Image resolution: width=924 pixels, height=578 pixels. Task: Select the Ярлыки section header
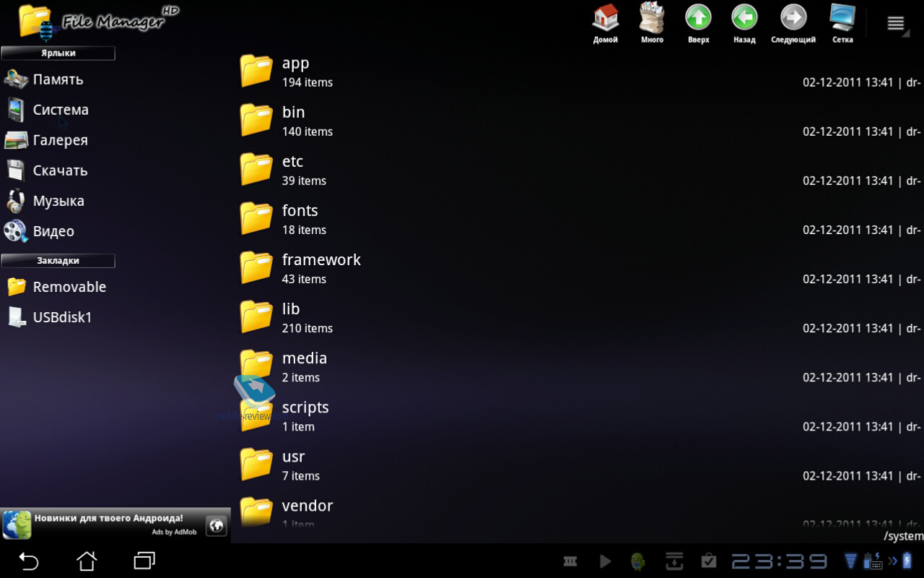tap(58, 53)
